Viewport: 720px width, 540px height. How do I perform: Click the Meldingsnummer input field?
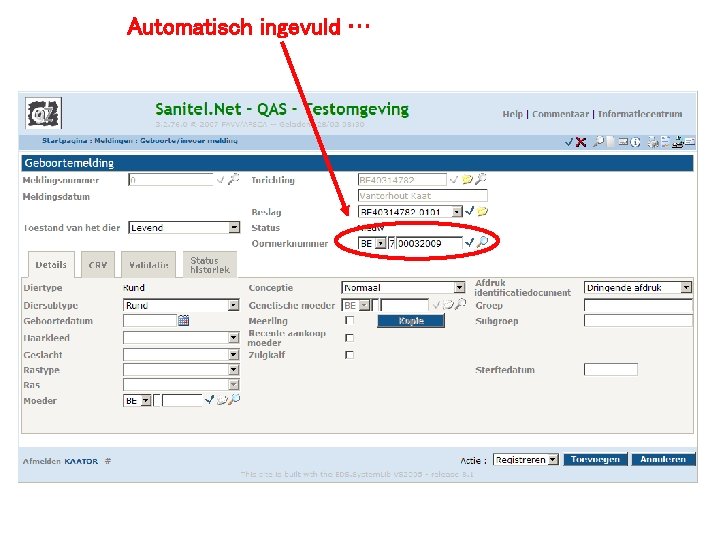pyautogui.click(x=171, y=180)
